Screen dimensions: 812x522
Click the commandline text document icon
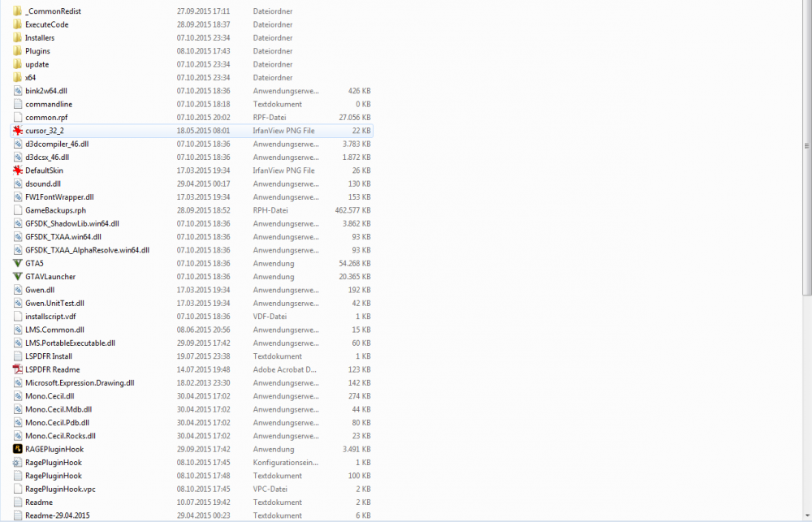point(18,104)
